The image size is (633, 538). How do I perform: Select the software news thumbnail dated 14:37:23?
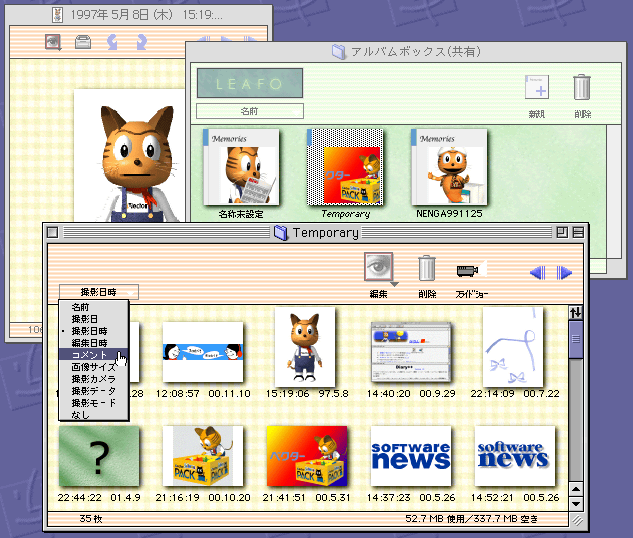[x=411, y=456]
